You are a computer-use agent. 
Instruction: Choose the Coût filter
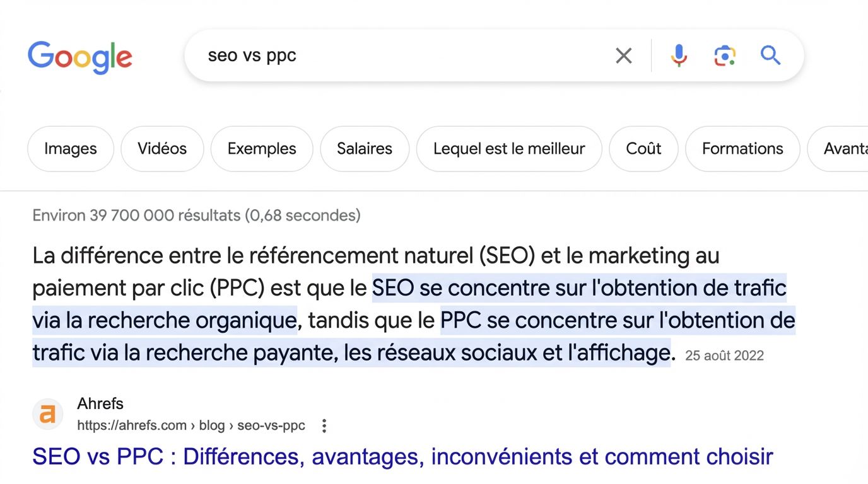pos(643,149)
